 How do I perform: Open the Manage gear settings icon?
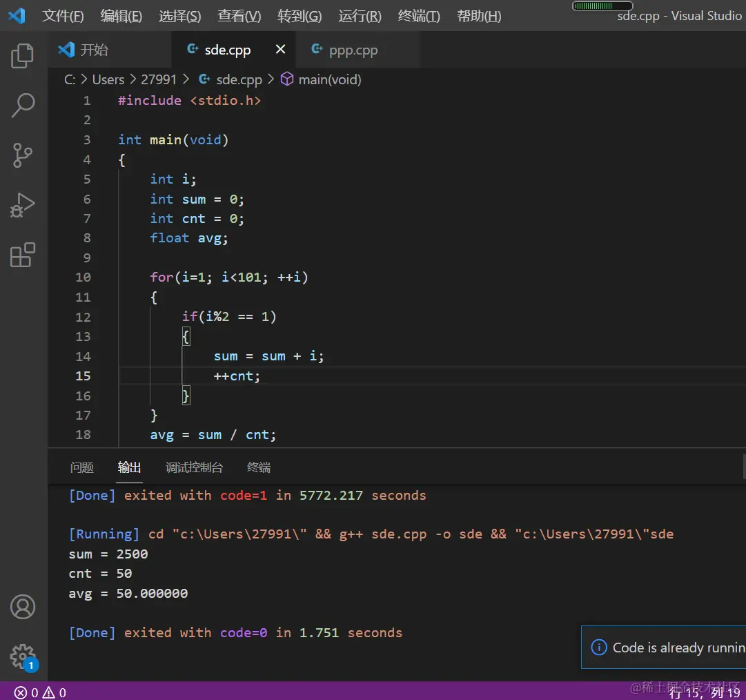(x=23, y=657)
